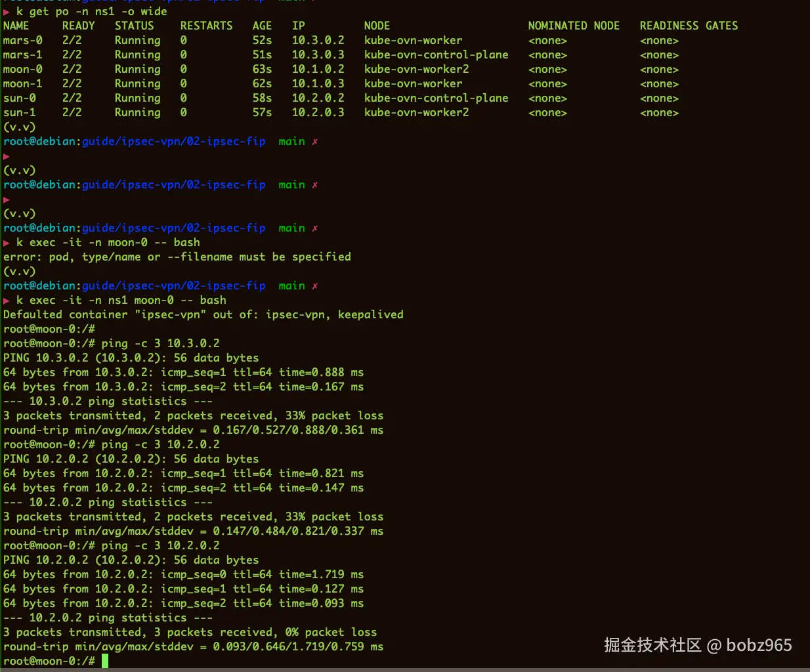Screen dimensions: 810x672
Task: Select IP address 10.1.0.3
Action: pyautogui.click(x=318, y=83)
